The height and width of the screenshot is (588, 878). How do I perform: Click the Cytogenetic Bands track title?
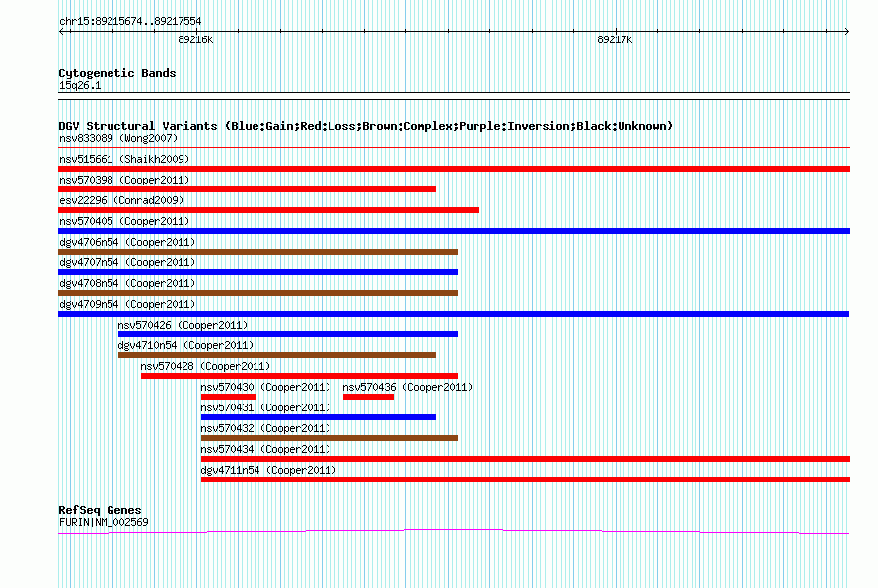(x=117, y=73)
